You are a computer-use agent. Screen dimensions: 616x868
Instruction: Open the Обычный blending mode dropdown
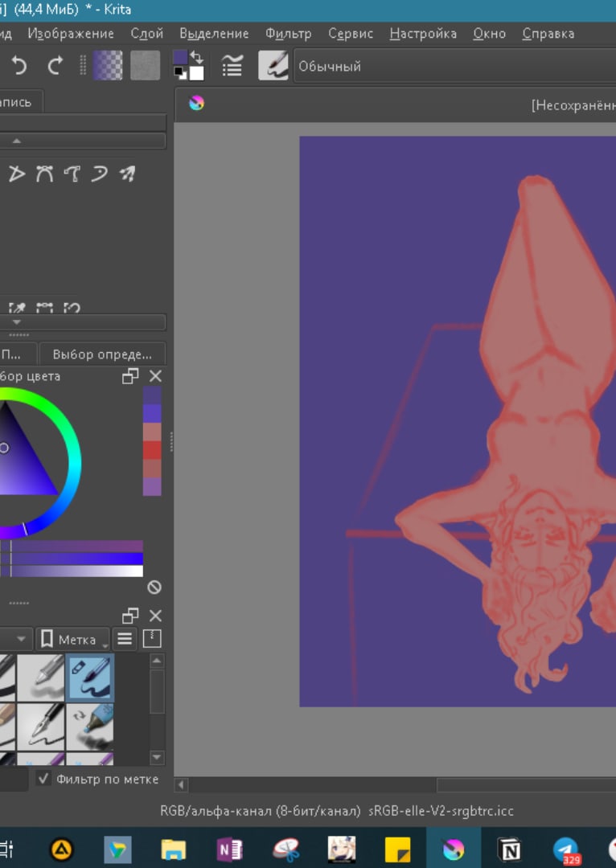pos(454,67)
